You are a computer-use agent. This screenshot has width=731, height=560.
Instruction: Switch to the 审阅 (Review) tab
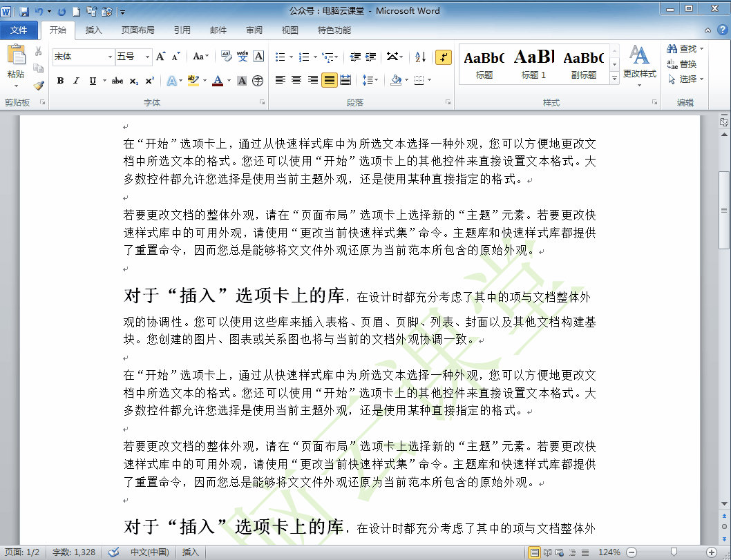[254, 30]
